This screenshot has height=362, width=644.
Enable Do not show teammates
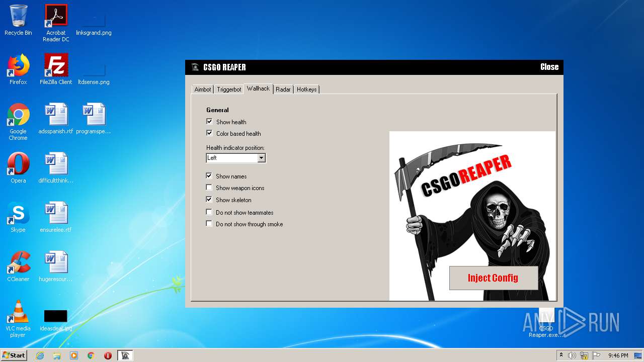click(x=209, y=212)
